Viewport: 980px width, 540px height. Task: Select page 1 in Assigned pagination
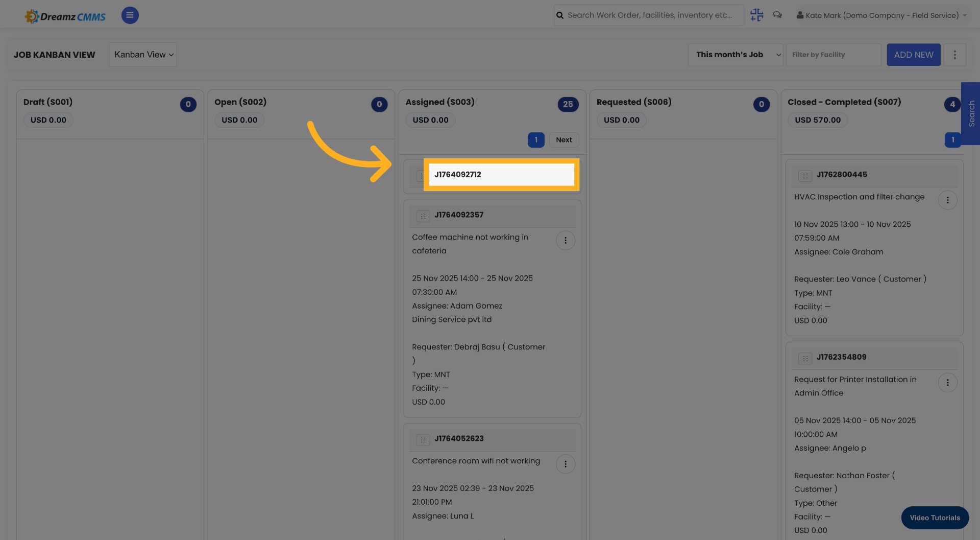click(536, 139)
